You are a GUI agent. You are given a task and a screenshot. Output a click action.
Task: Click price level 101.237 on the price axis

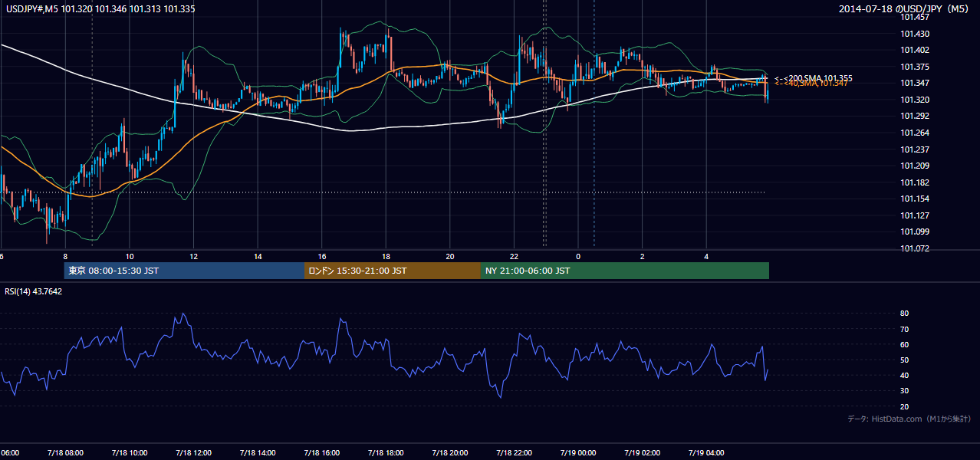pos(914,149)
